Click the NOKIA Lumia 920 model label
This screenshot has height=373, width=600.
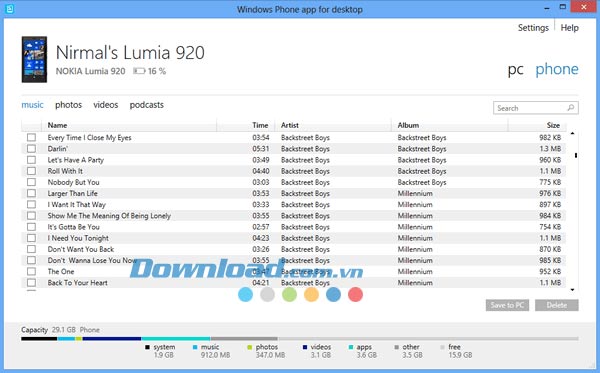coord(90,71)
